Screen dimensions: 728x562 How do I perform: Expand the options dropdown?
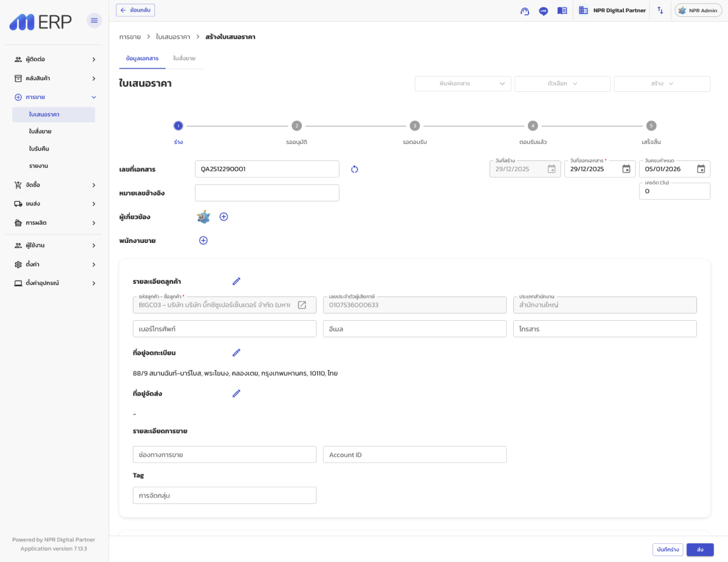(x=562, y=84)
